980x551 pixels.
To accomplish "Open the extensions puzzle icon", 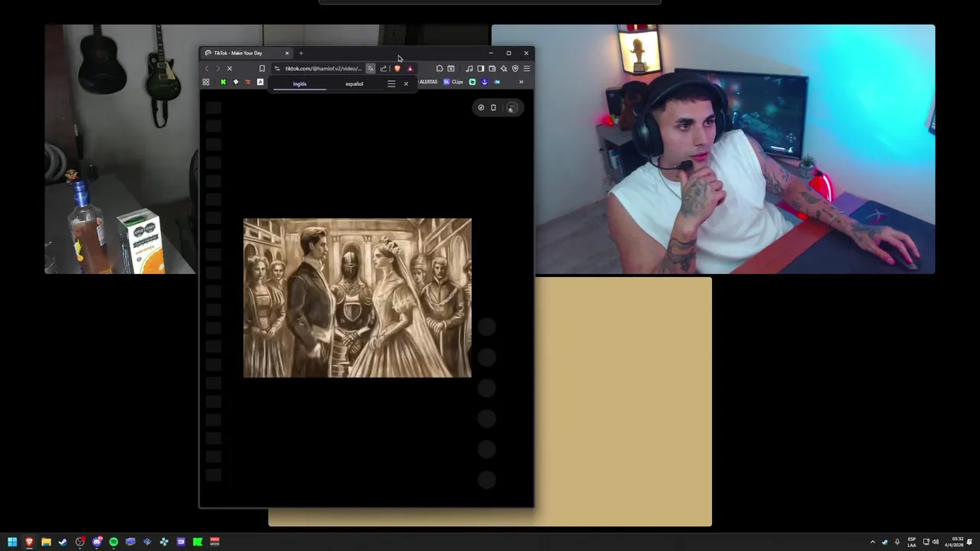I will tap(439, 68).
